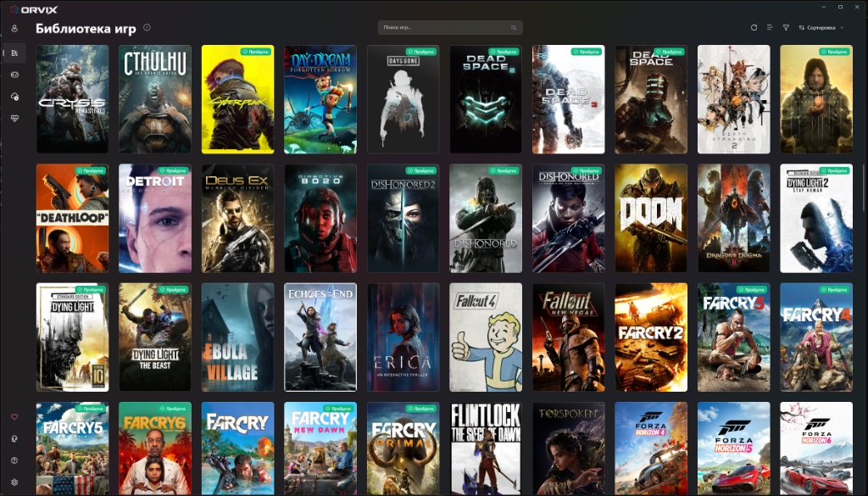Open the Death Stranding 2 cover
The width and height of the screenshot is (868, 496).
733,99
